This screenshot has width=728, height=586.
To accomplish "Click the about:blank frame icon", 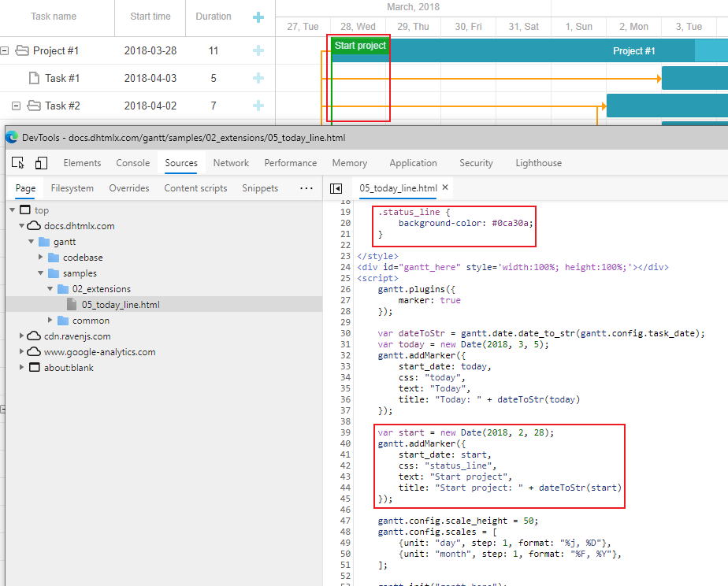I will click(x=35, y=368).
